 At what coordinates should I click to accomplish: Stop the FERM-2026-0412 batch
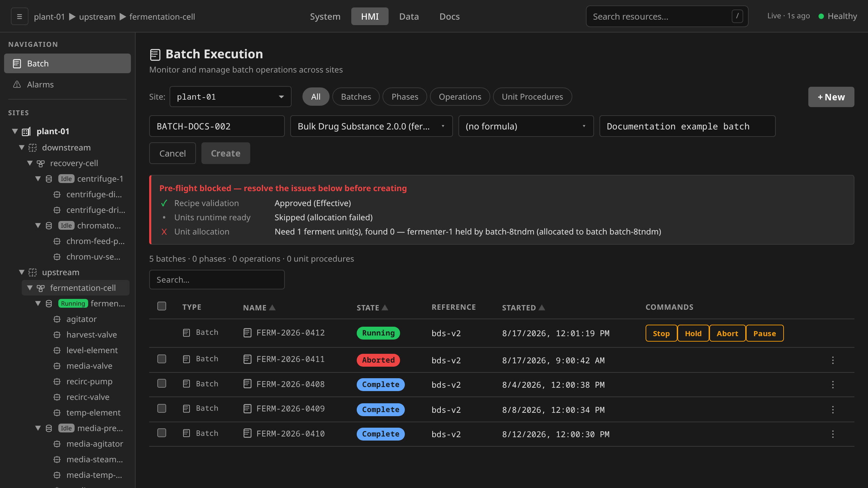click(661, 333)
